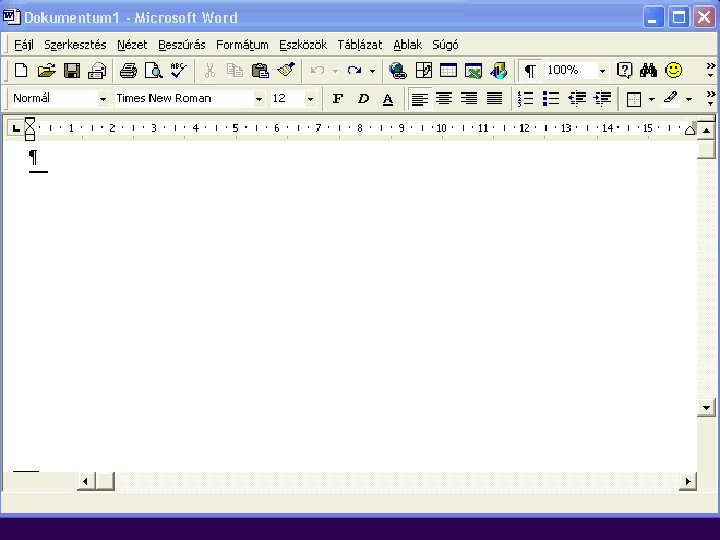This screenshot has width=720, height=540.
Task: Paste from clipboard icon
Action: pos(260,71)
